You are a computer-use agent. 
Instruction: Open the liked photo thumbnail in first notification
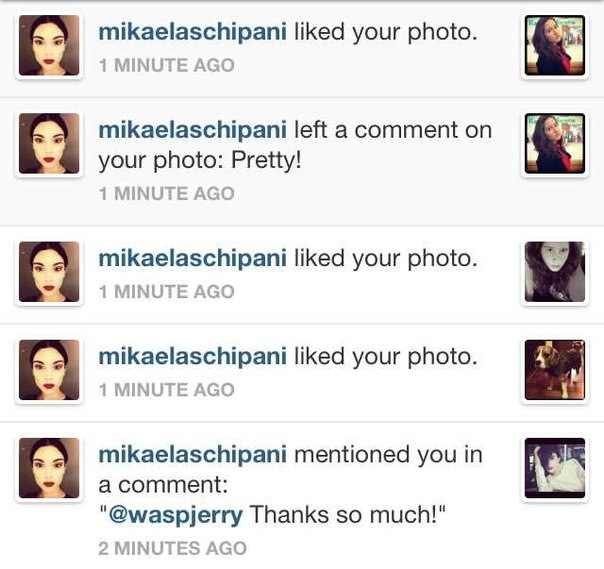coord(555,45)
